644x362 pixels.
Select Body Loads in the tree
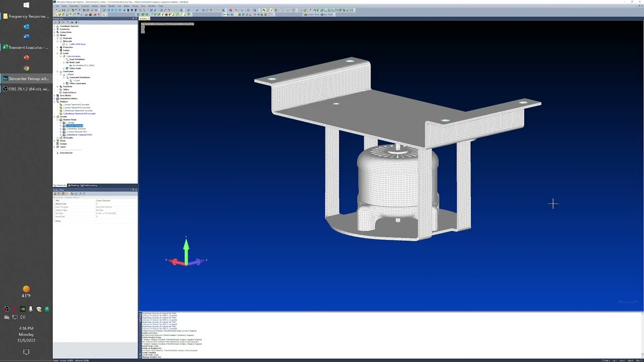click(x=74, y=62)
